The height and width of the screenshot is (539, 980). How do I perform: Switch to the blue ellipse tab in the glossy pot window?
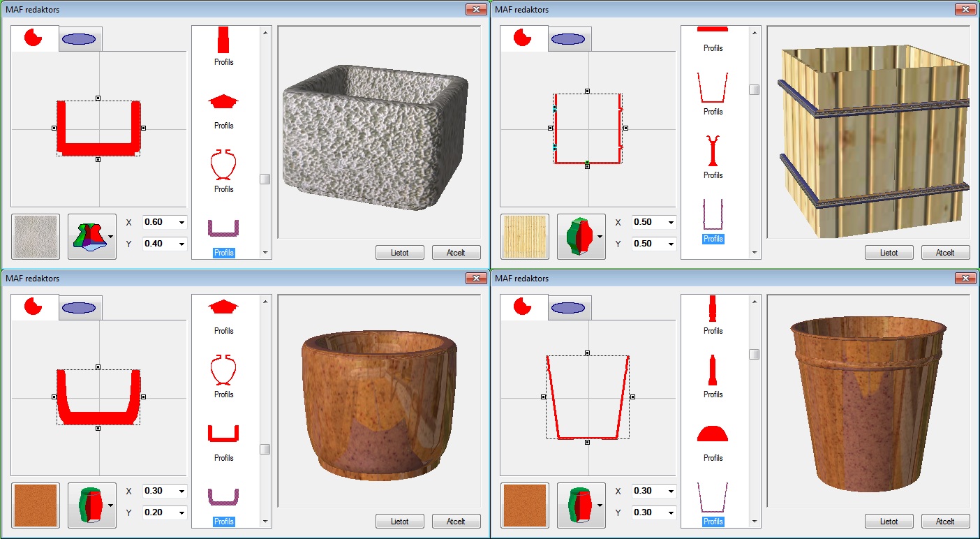(80, 308)
